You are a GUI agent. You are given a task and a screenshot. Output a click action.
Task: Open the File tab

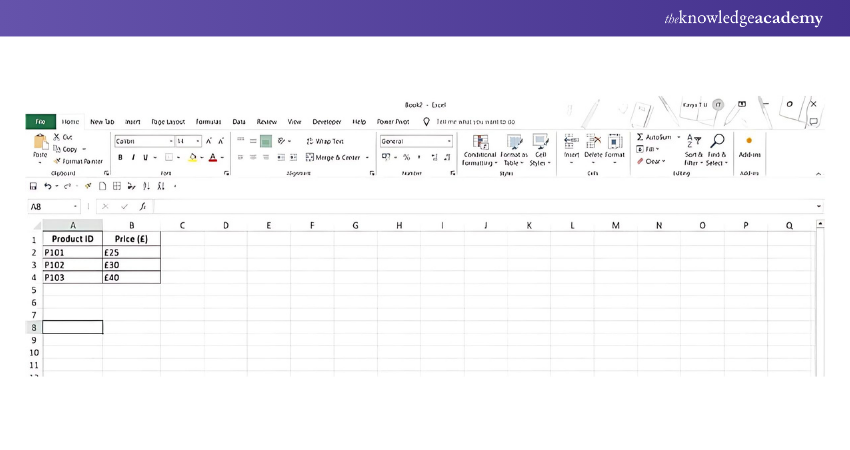click(x=40, y=121)
